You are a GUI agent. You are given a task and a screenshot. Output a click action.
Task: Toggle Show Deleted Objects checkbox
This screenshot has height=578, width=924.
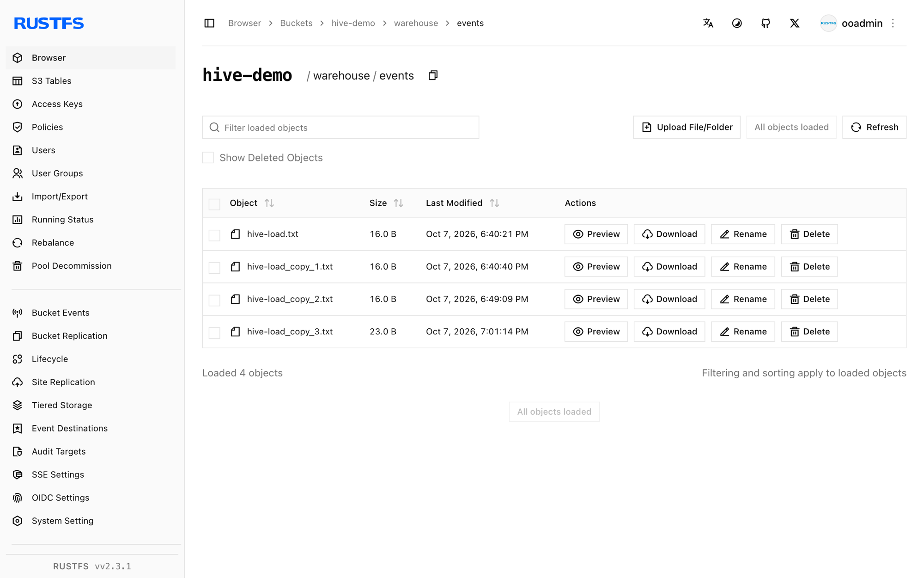(208, 158)
